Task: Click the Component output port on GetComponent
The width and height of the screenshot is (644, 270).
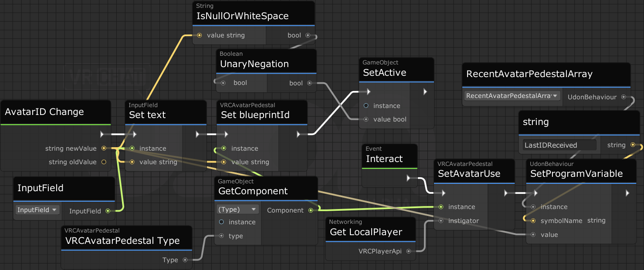Action: point(310,210)
